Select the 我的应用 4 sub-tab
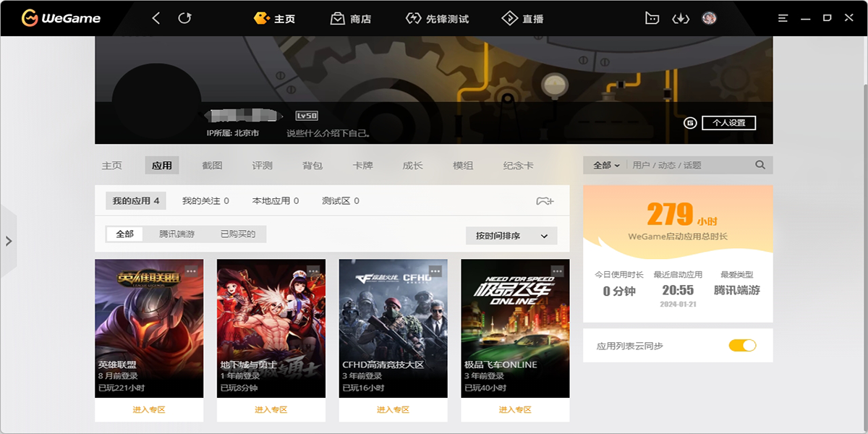 [136, 201]
